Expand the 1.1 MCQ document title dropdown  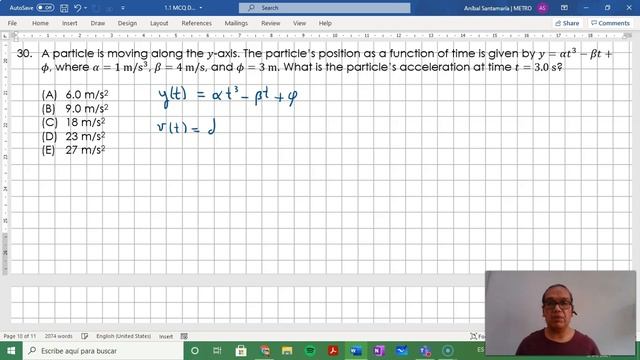pyautogui.click(x=201, y=8)
